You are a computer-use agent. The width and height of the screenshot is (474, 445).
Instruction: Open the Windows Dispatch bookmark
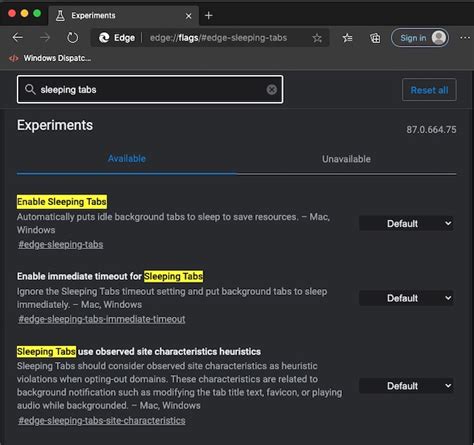click(x=50, y=58)
